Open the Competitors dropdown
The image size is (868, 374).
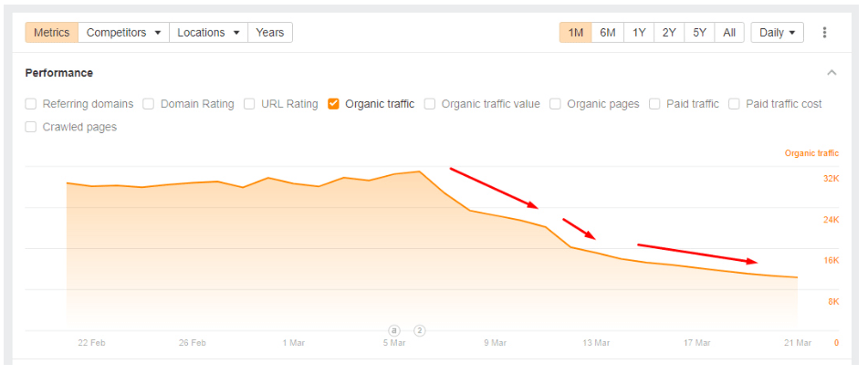coord(123,33)
